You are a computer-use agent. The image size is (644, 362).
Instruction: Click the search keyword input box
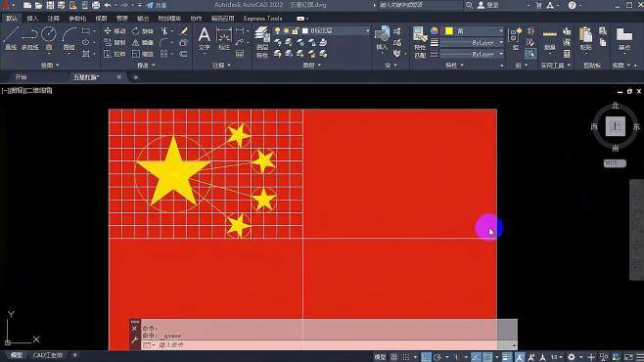point(420,5)
